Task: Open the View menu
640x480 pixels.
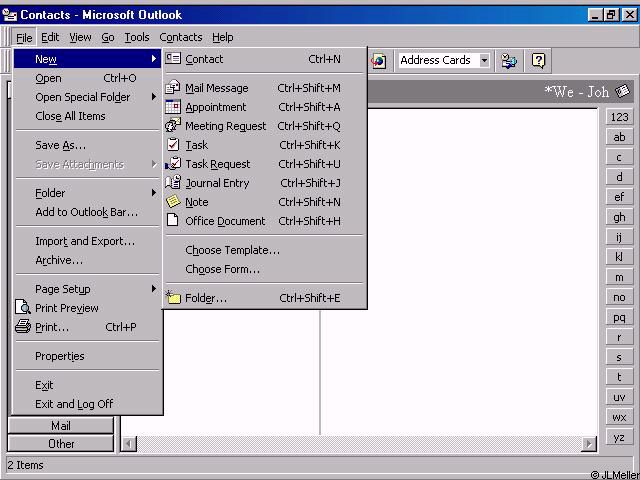Action: point(80,38)
